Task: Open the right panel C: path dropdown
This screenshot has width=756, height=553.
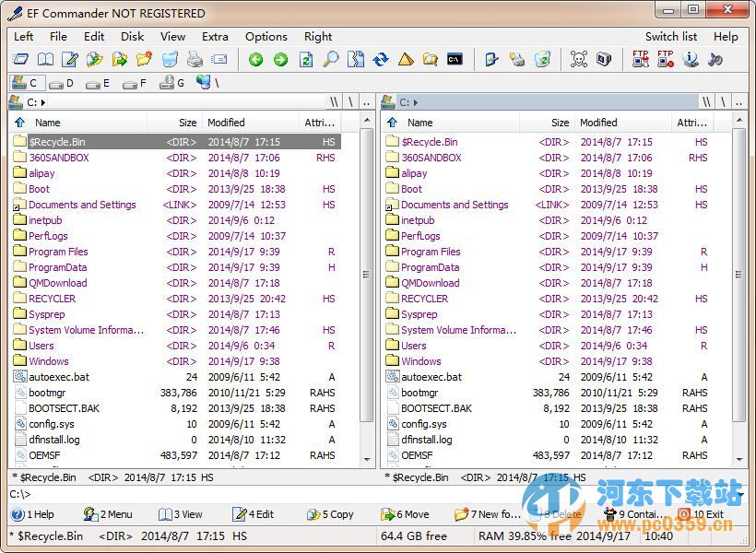Action: point(417,101)
